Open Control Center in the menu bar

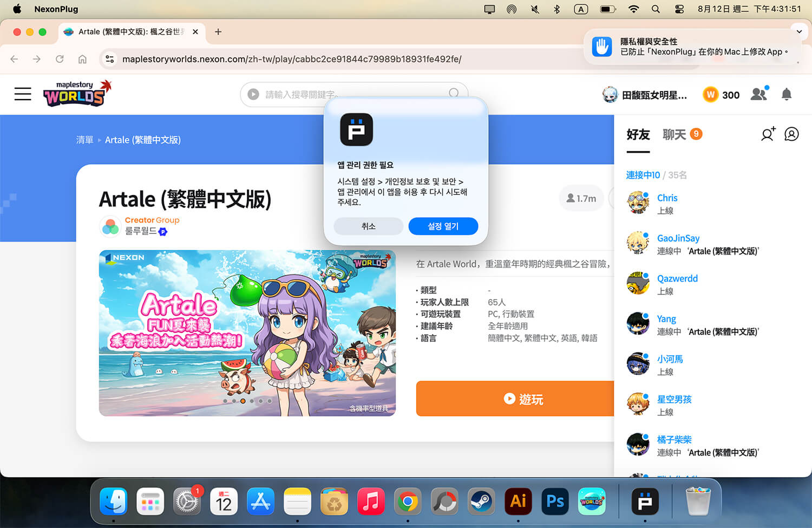[x=679, y=9]
